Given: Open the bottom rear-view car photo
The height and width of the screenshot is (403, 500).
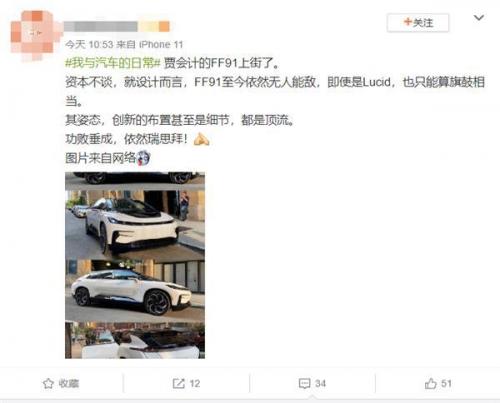Looking at the screenshot, I should click(x=135, y=340).
